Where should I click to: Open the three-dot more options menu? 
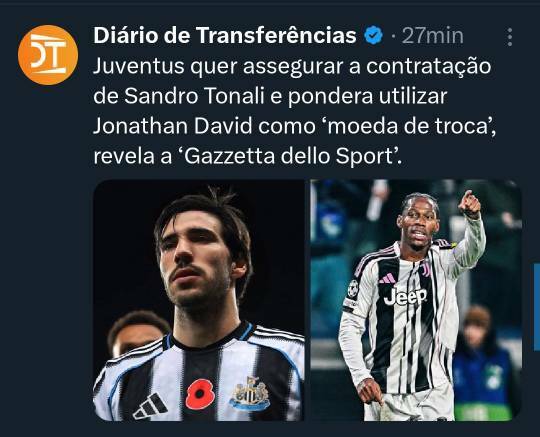click(510, 37)
